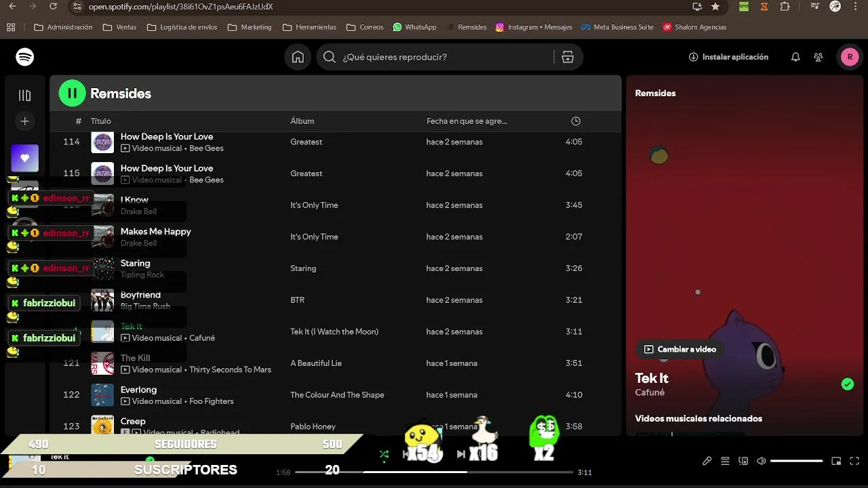868x488 pixels.
Task: Open the Chrome profile avatar
Action: click(x=835, y=6)
